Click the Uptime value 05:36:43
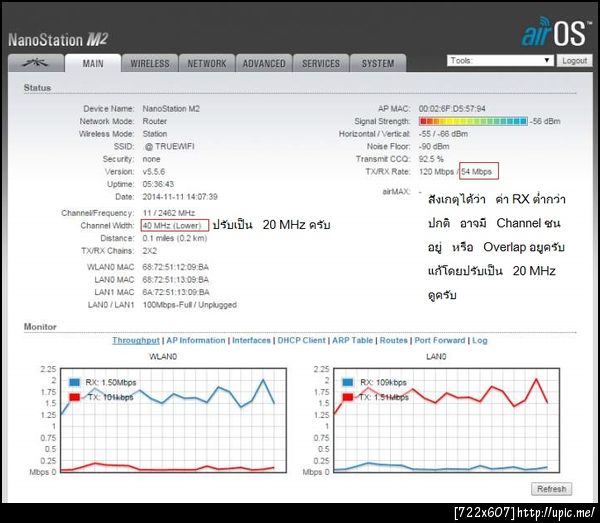600x523 pixels. 158,184
